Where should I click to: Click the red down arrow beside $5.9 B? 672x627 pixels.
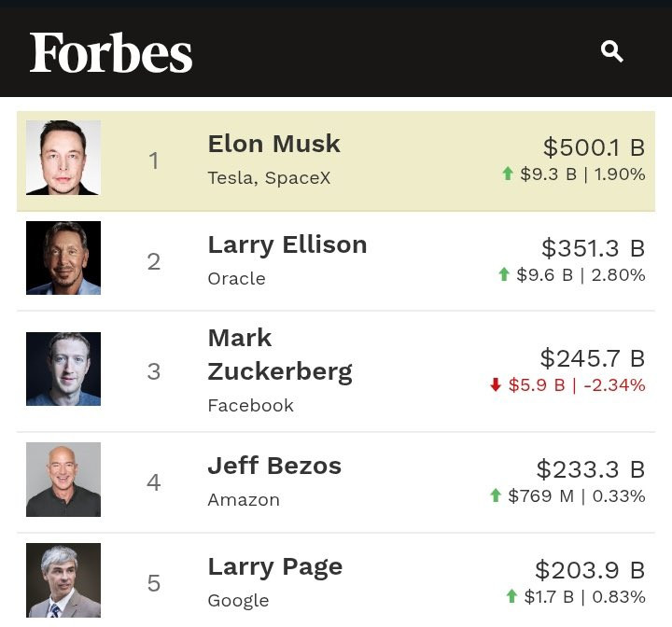pos(496,384)
